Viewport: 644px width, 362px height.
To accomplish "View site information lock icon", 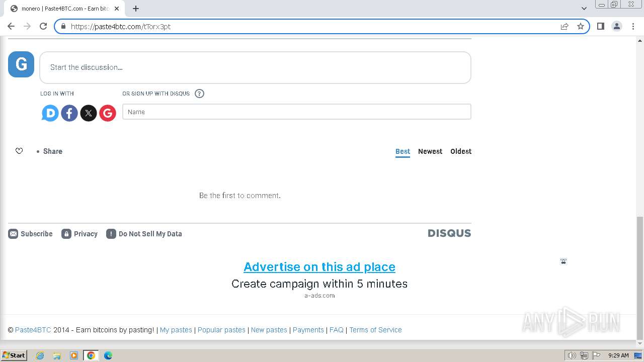I will pyautogui.click(x=63, y=26).
